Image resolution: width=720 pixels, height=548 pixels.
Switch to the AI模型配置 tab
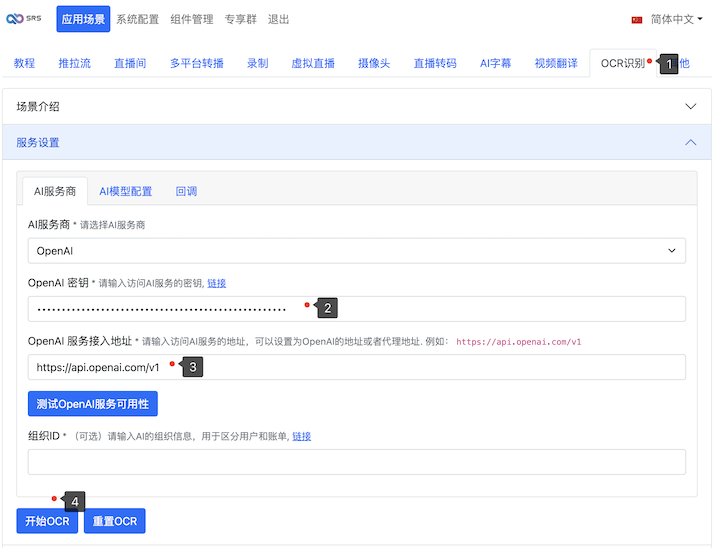125,191
